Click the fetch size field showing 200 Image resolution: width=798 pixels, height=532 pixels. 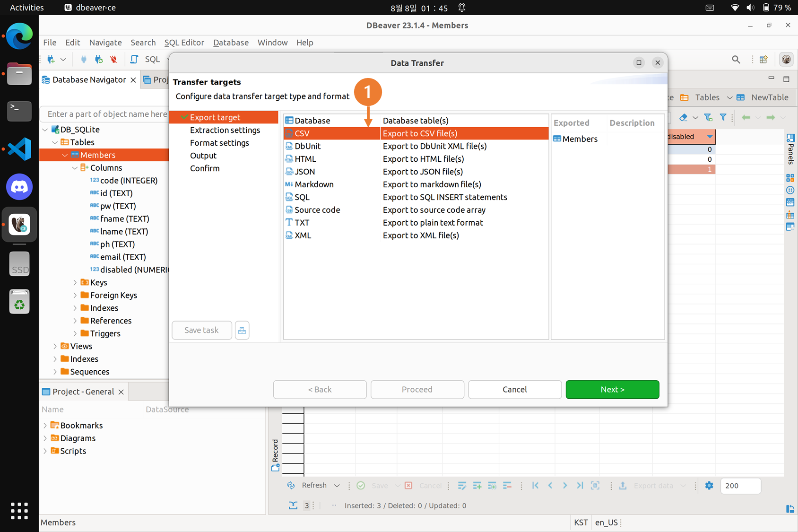(x=740, y=486)
